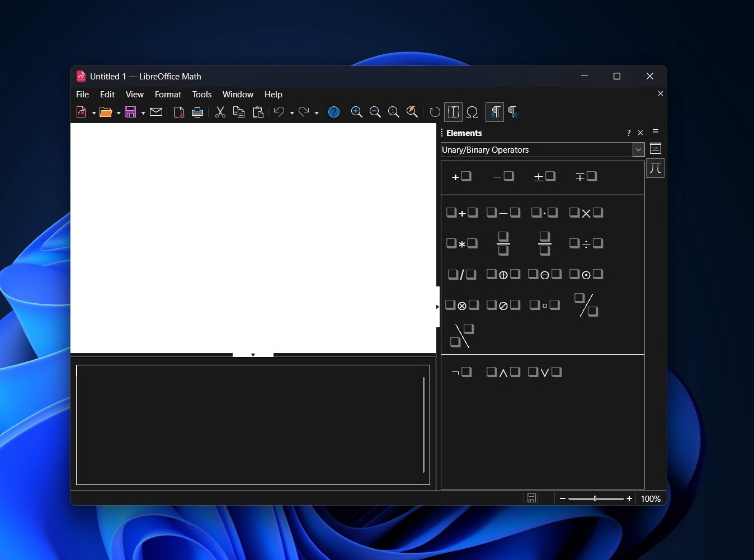Select the Elements pi sidebar tab icon
The image size is (754, 560).
(x=656, y=168)
